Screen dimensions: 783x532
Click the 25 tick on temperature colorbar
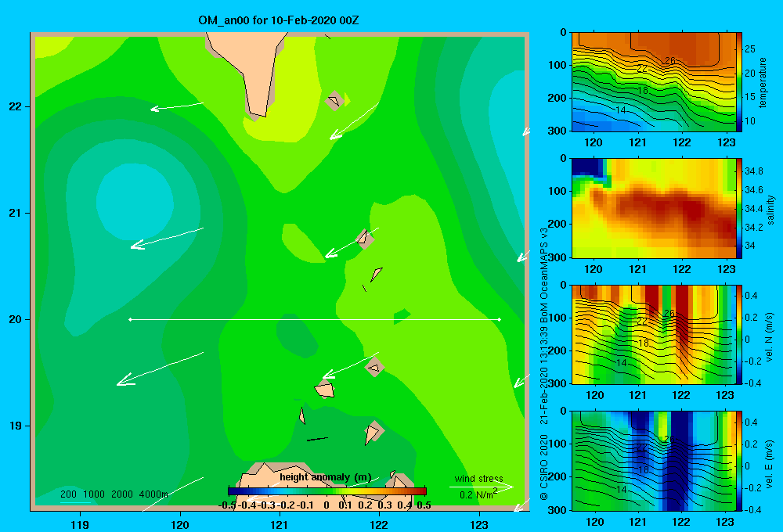[x=750, y=49]
